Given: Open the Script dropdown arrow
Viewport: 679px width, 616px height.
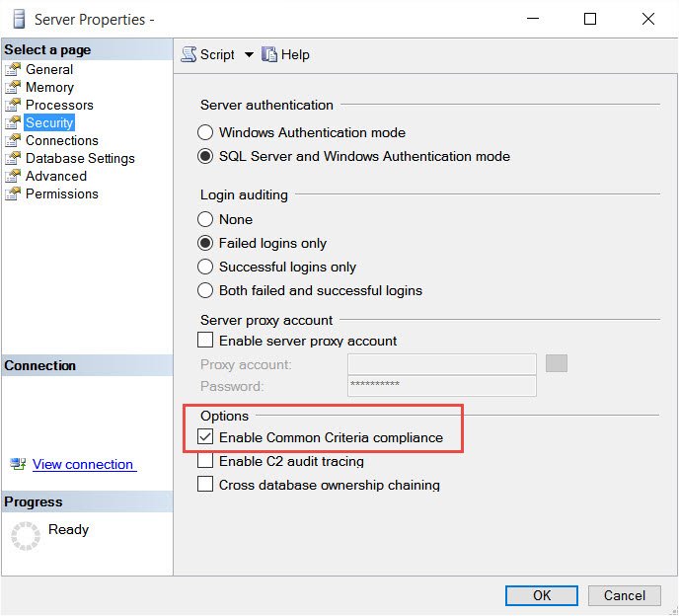Looking at the screenshot, I should point(249,54).
